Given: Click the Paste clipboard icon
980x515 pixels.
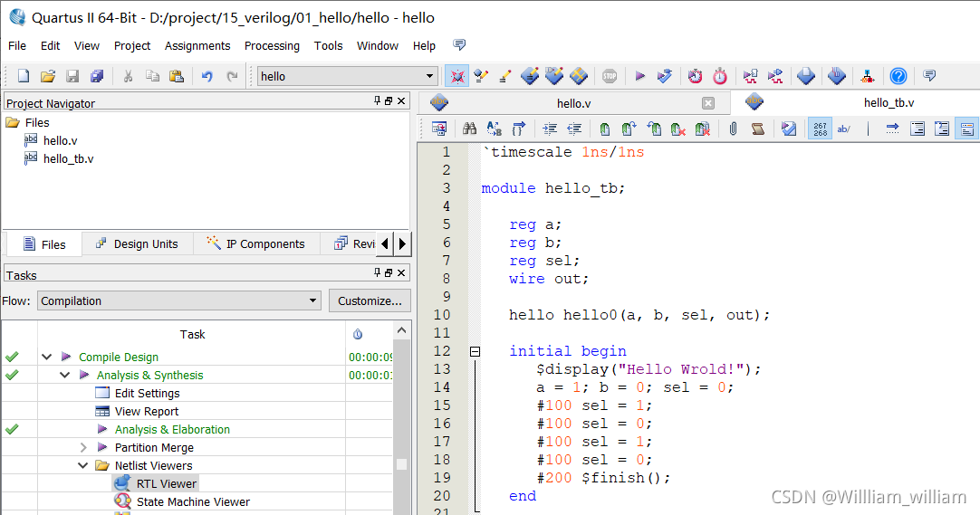Looking at the screenshot, I should pyautogui.click(x=177, y=76).
